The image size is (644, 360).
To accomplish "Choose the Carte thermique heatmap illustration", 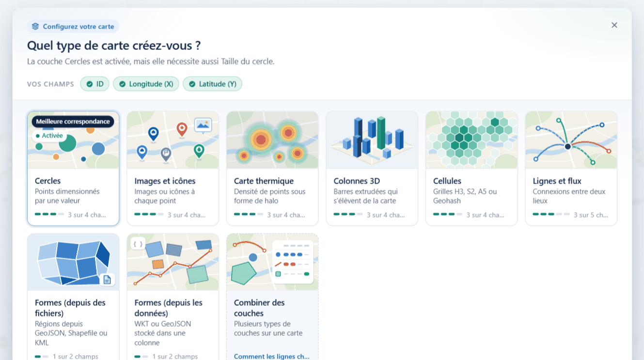I will (x=272, y=140).
